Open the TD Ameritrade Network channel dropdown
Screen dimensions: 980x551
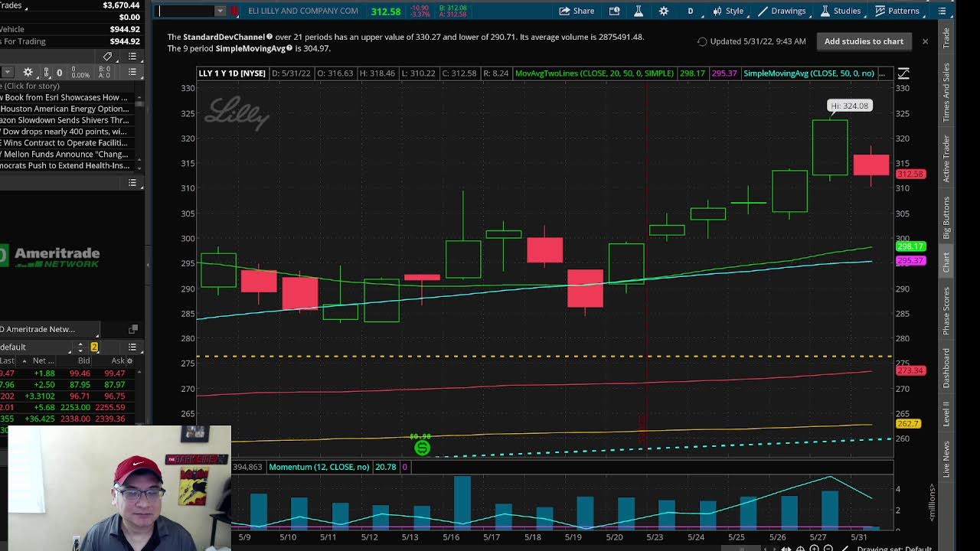point(49,330)
